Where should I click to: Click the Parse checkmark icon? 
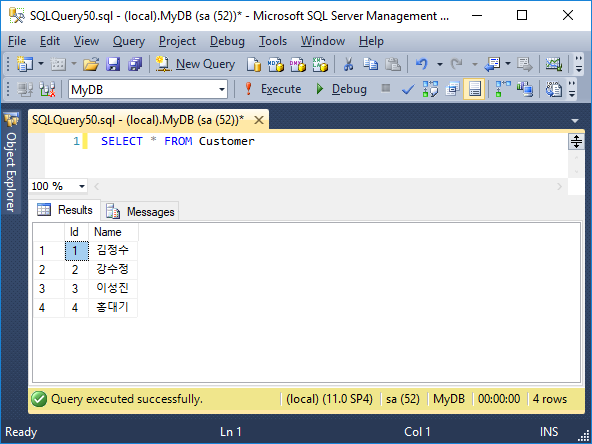click(x=408, y=89)
